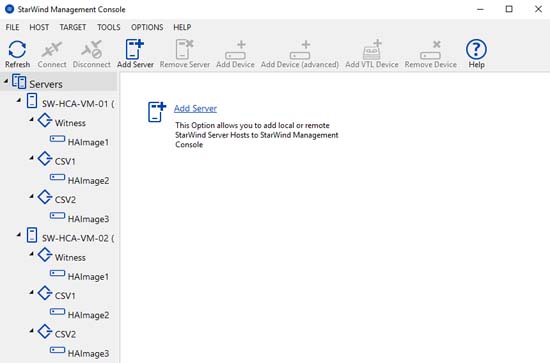This screenshot has width=550, height=363.
Task: Click the SW-HCA-VM-02 server icon
Action: pyautogui.click(x=32, y=235)
